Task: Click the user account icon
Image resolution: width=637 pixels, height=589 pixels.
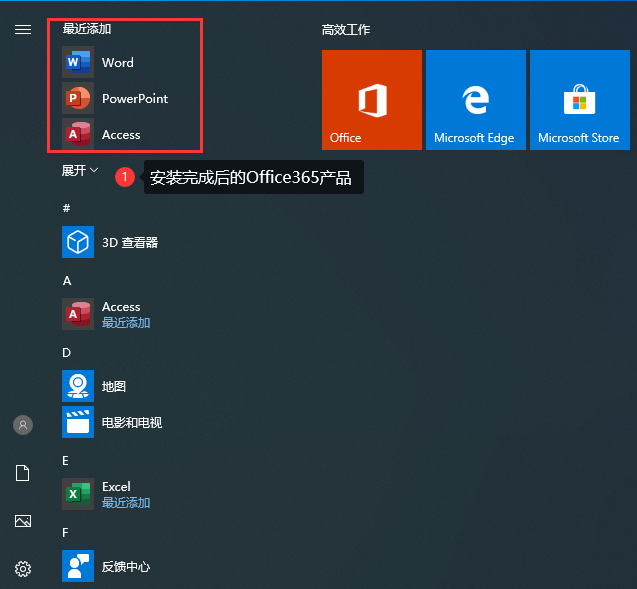Action: pos(23,425)
